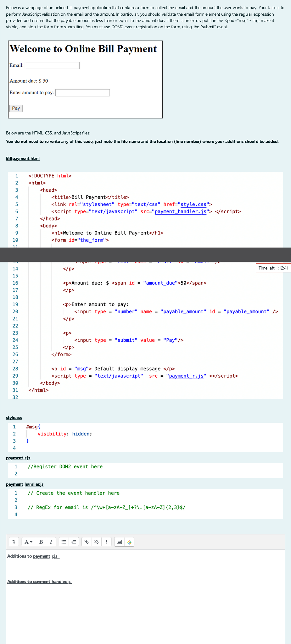Click the 'Additions to payment_handler.js' text in editor
This screenshot has width=291, height=644.
click(39, 581)
